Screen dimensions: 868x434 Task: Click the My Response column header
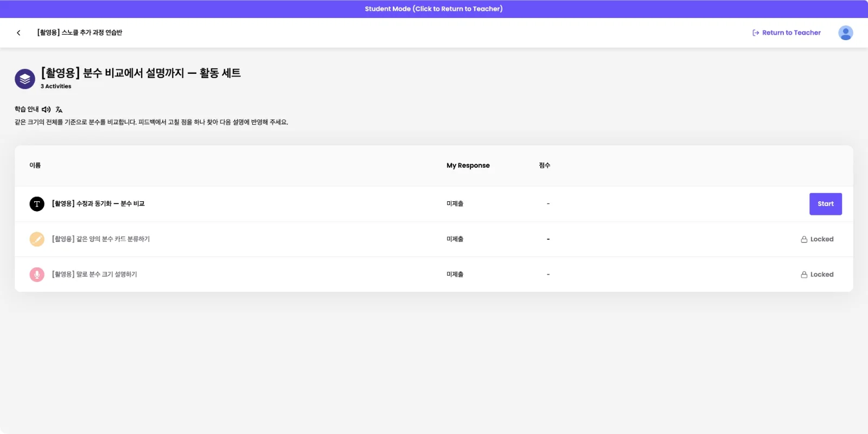468,165
